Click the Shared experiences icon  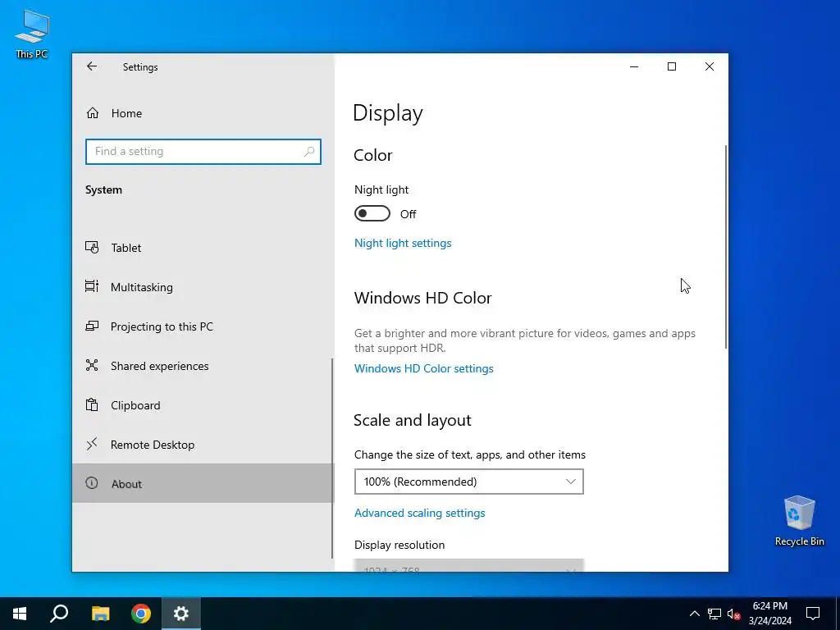click(92, 365)
